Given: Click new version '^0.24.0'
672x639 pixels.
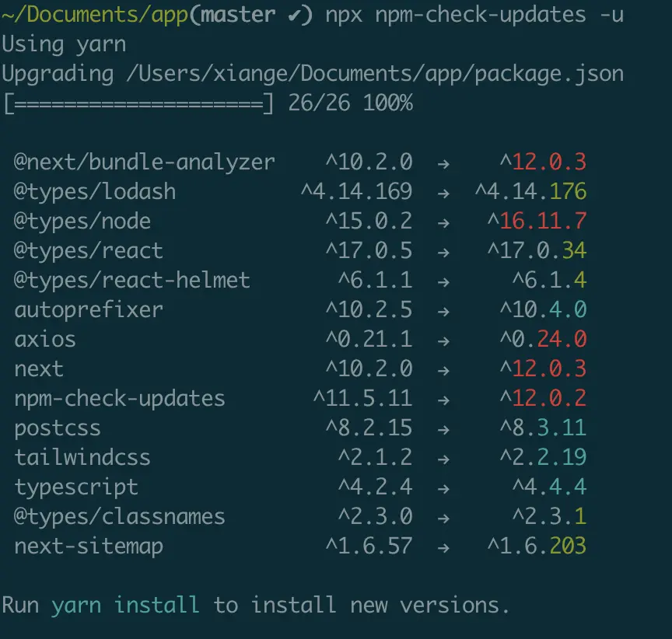Looking at the screenshot, I should point(543,340).
